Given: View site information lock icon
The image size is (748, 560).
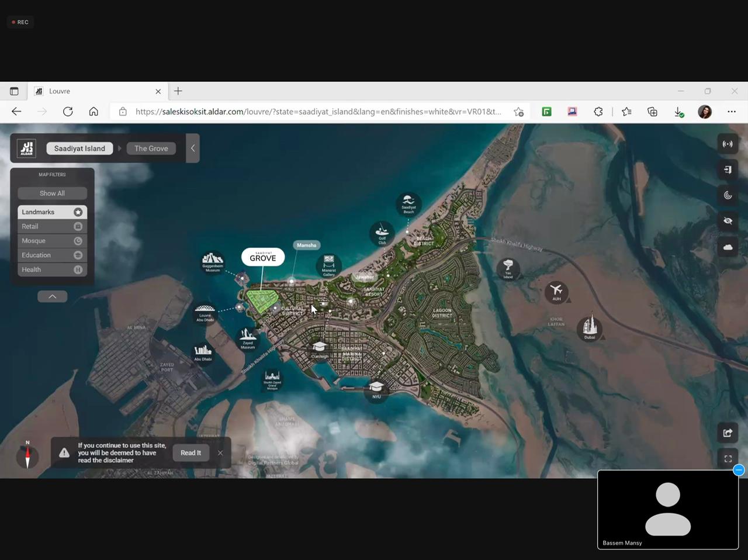Looking at the screenshot, I should pyautogui.click(x=123, y=112).
